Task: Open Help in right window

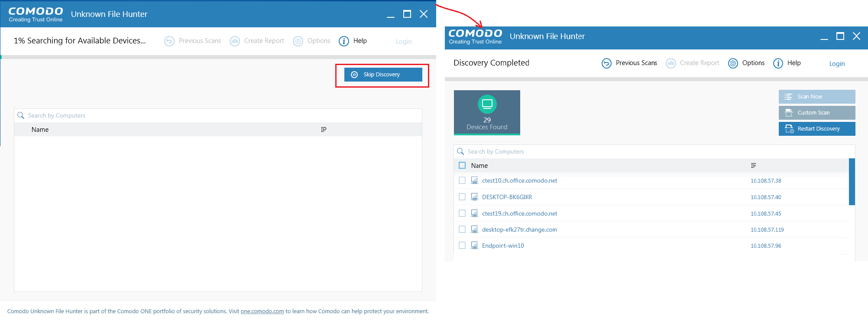Action: pos(794,63)
